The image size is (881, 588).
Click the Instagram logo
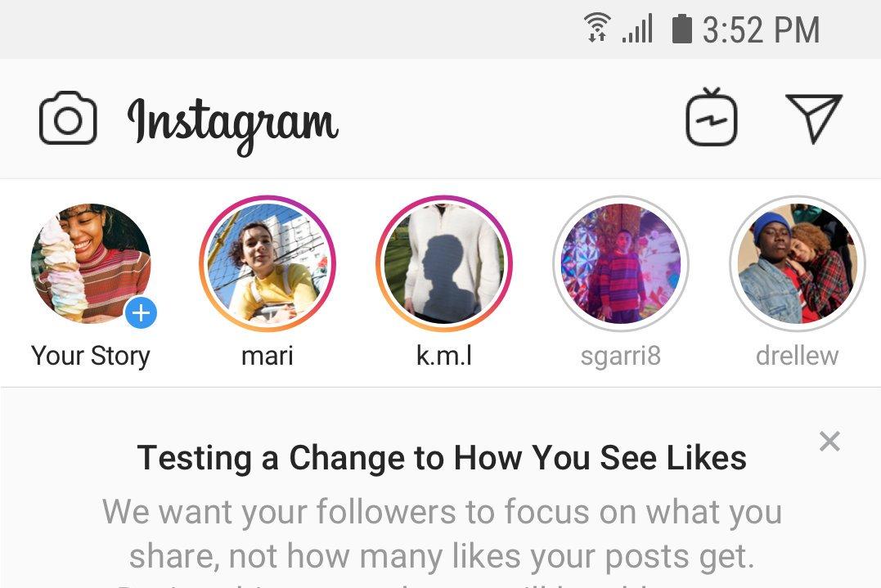pos(232,123)
